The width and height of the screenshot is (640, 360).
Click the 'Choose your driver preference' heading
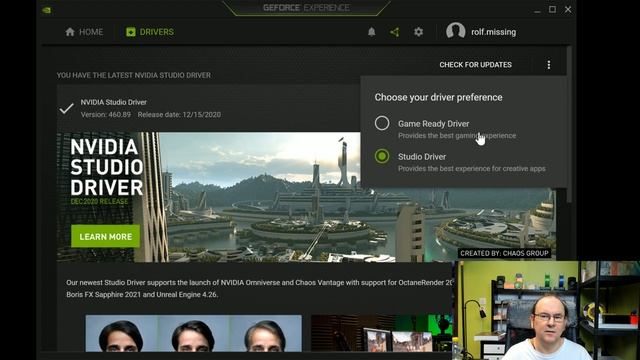coord(438,97)
